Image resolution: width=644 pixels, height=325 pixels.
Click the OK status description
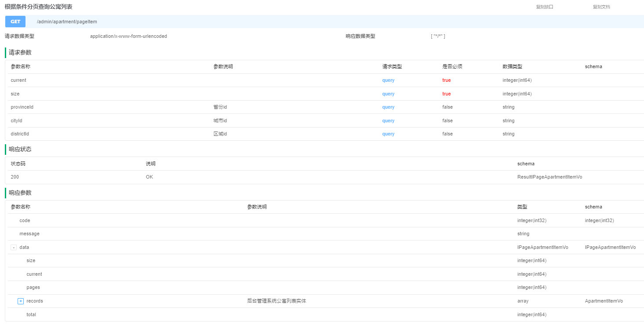[x=149, y=177]
